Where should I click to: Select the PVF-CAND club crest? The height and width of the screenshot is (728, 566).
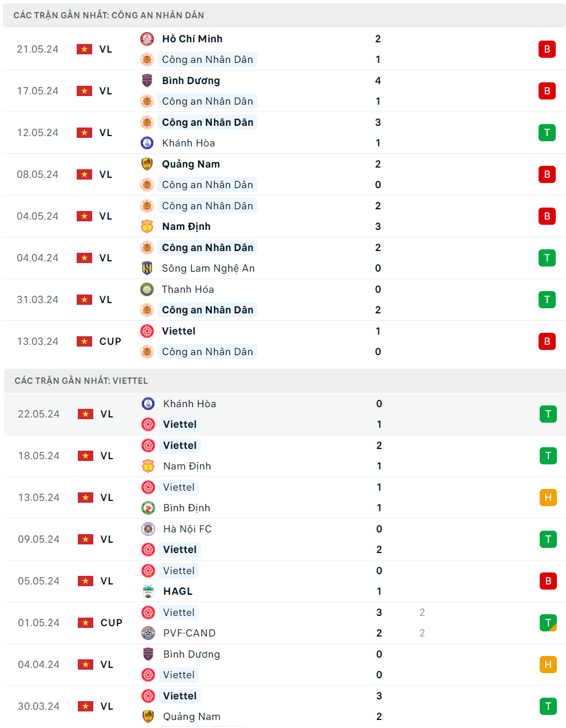[x=148, y=633]
